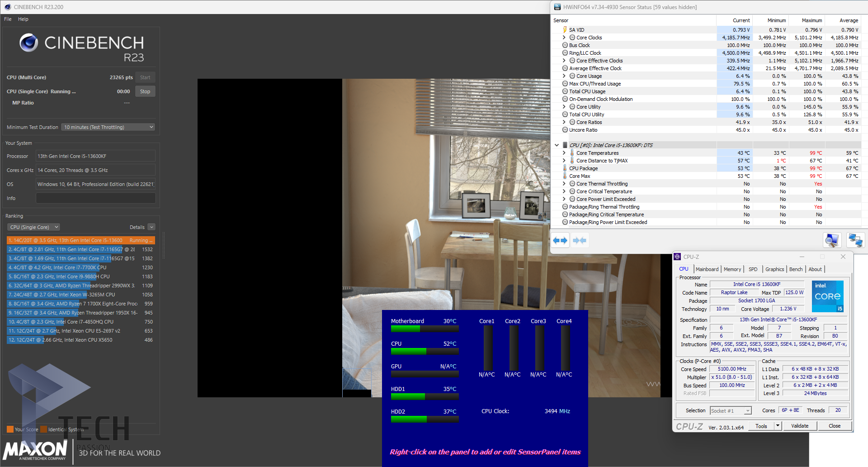Image resolution: width=868 pixels, height=467 pixels.
Task: Click the Cinebench logo sphere icon
Action: click(28, 43)
